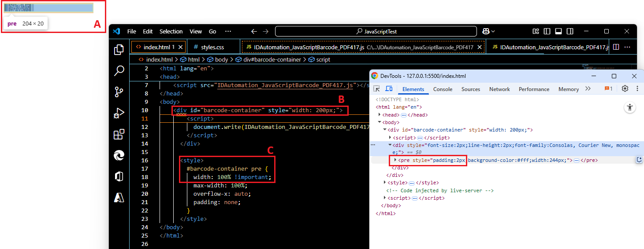Collapse the font-size div node in DevTools
The width and height of the screenshot is (644, 249).
[390, 145]
